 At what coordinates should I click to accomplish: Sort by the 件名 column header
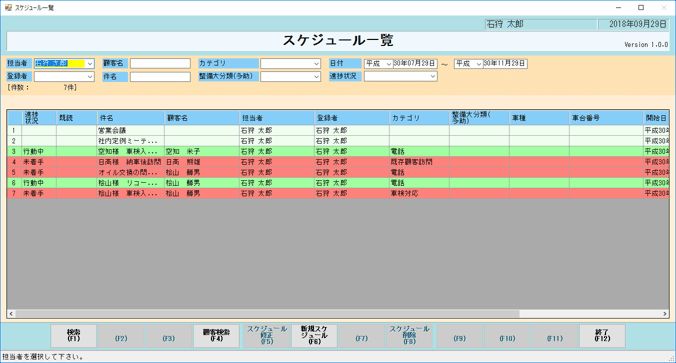tap(130, 118)
